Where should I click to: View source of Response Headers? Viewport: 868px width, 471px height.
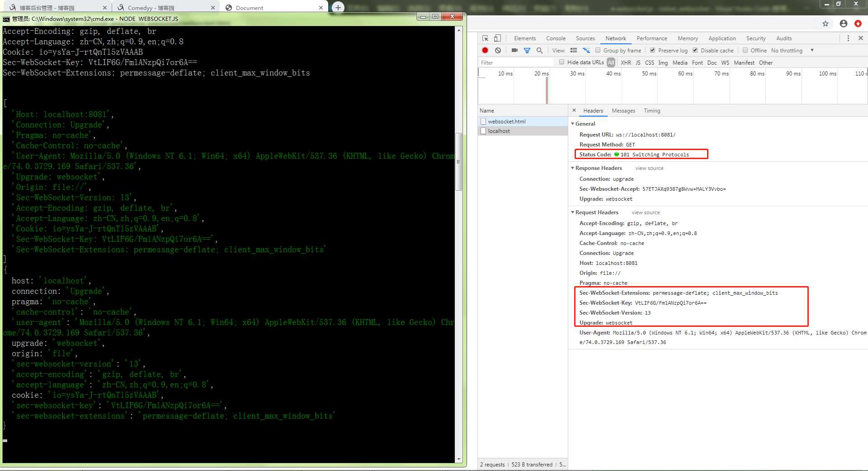pos(649,168)
